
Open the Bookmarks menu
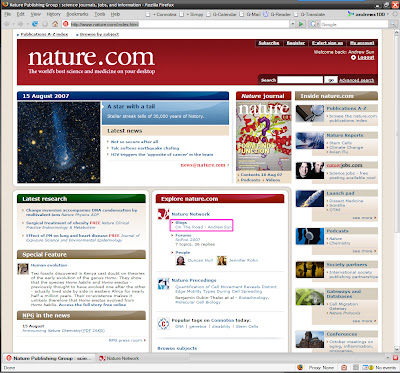click(x=77, y=14)
